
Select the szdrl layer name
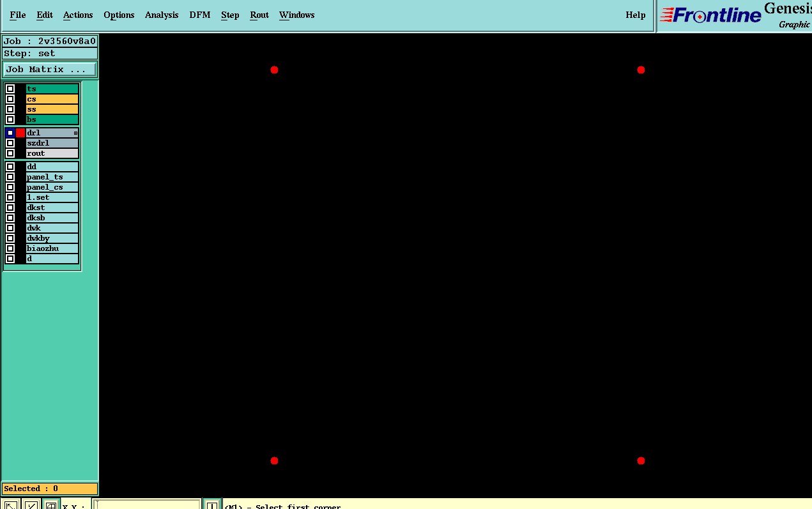coord(52,143)
